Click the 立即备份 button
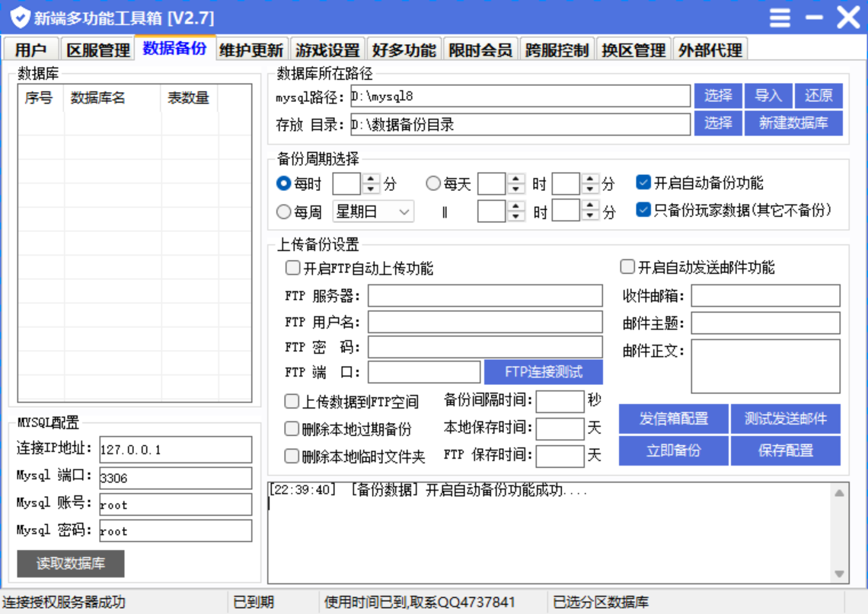This screenshot has height=614, width=868. (x=673, y=450)
